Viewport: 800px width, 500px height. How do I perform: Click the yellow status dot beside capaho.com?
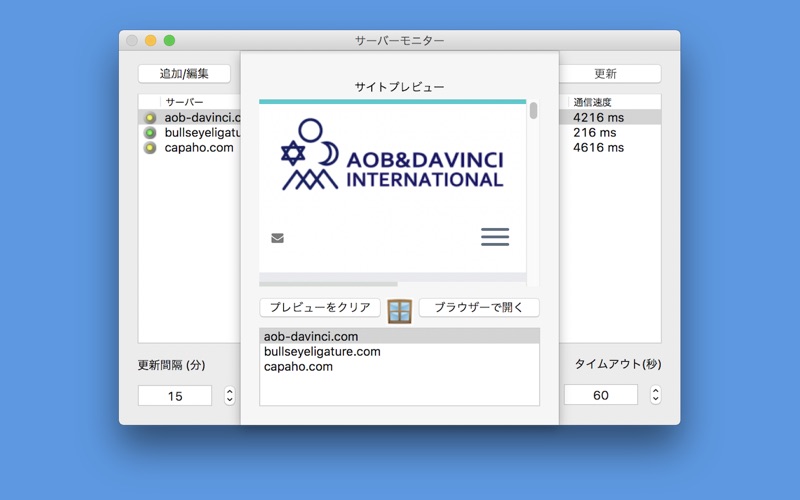(150, 148)
